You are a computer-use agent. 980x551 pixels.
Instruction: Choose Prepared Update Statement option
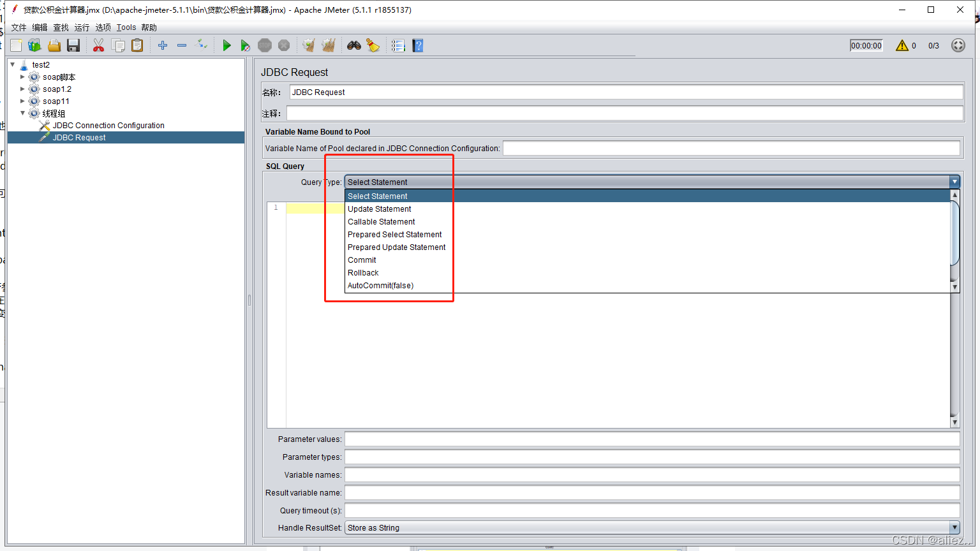648,247
